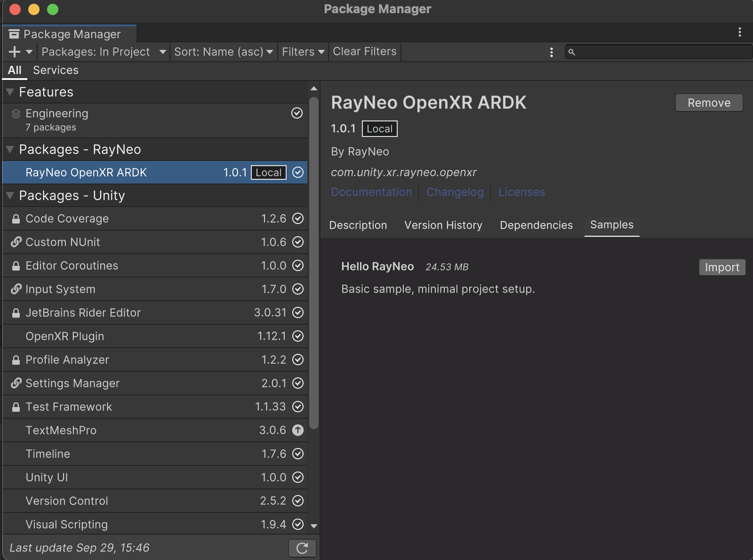The image size is (753, 560).
Task: Click the package list scroll down arrow
Action: 314,526
